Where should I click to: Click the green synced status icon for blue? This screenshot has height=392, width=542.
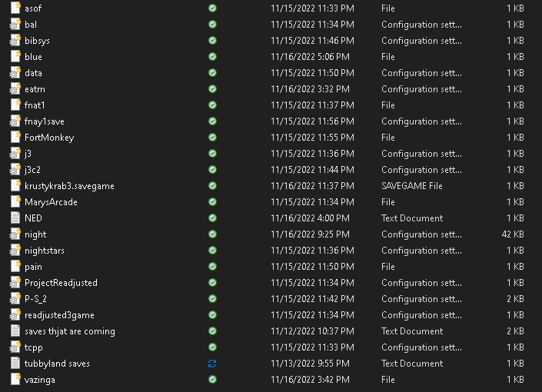[212, 56]
